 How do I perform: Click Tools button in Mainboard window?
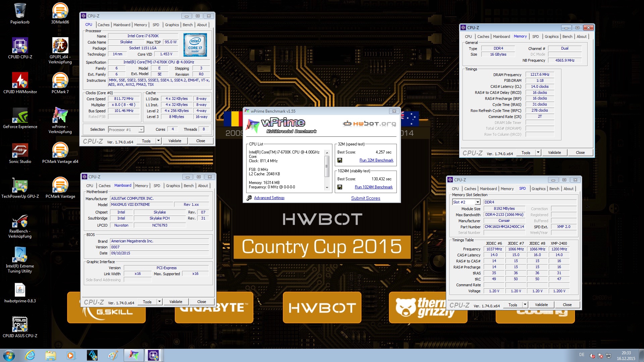147,302
